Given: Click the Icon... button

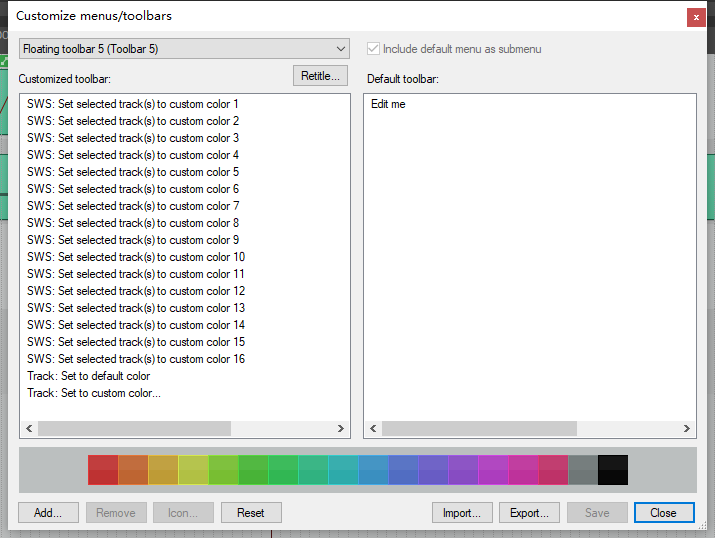Looking at the screenshot, I should tap(183, 512).
